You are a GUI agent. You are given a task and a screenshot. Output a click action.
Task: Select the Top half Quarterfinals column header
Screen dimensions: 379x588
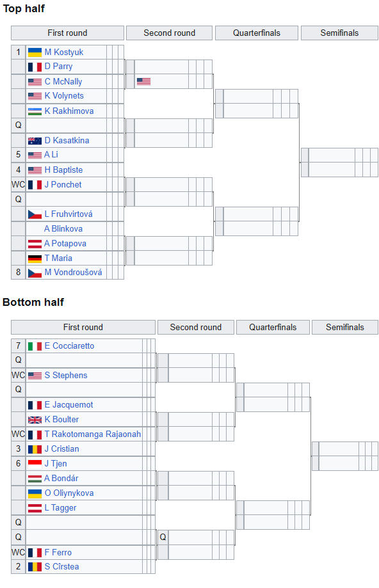click(x=256, y=33)
